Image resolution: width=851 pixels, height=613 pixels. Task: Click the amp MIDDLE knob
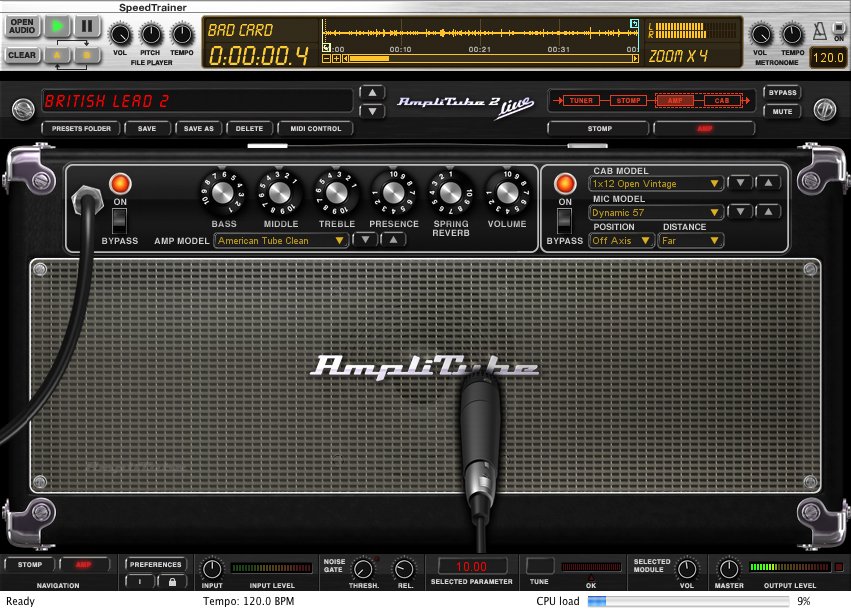280,193
